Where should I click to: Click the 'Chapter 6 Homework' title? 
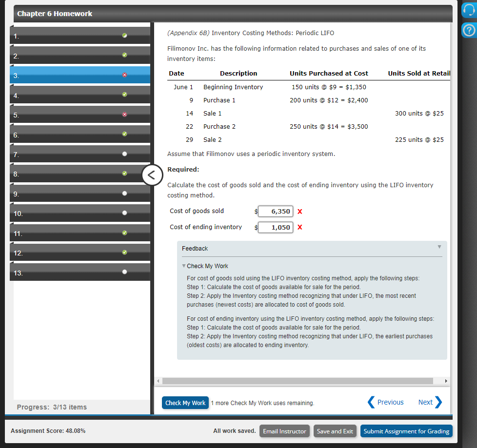55,14
